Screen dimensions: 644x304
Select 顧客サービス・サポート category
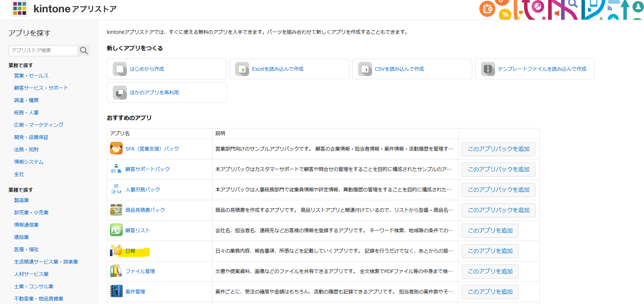pos(41,88)
